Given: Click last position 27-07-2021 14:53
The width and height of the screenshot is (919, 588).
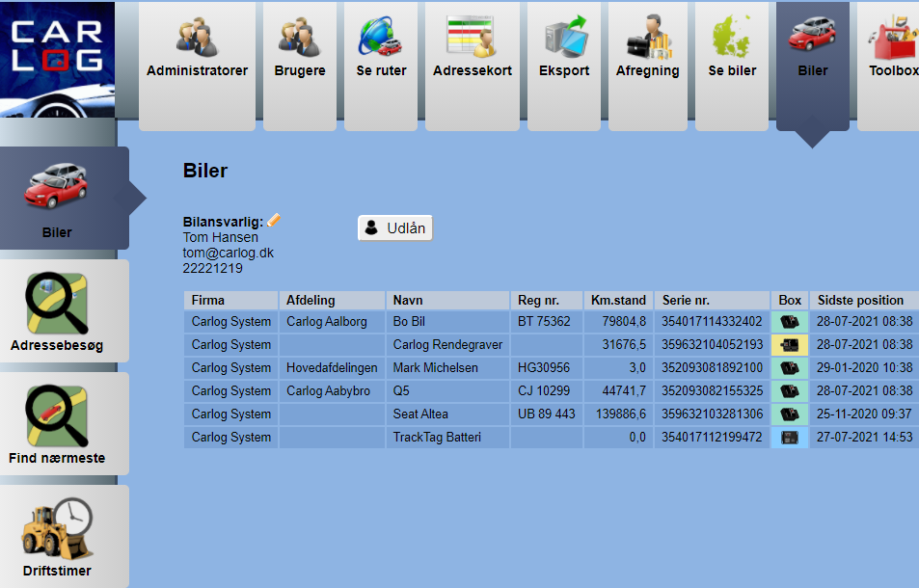Looking at the screenshot, I should (864, 437).
